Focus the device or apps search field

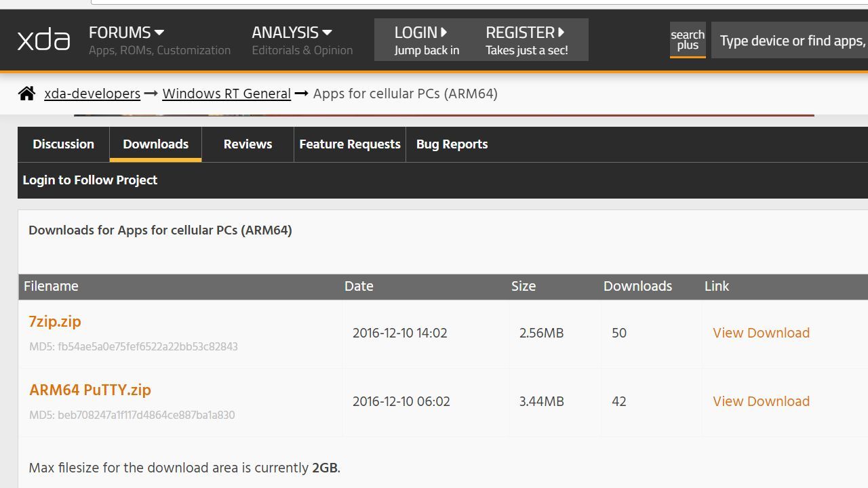[x=790, y=41]
